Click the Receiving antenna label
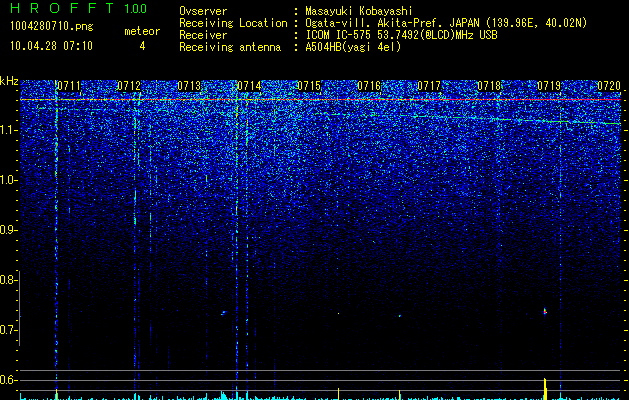Viewport: 629px width, 400px height. pos(230,47)
